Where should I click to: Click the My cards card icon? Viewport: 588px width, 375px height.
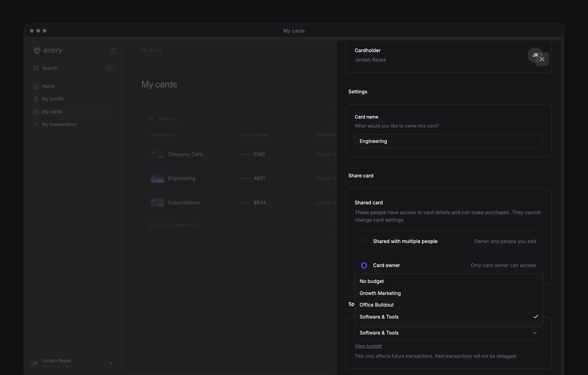click(36, 112)
